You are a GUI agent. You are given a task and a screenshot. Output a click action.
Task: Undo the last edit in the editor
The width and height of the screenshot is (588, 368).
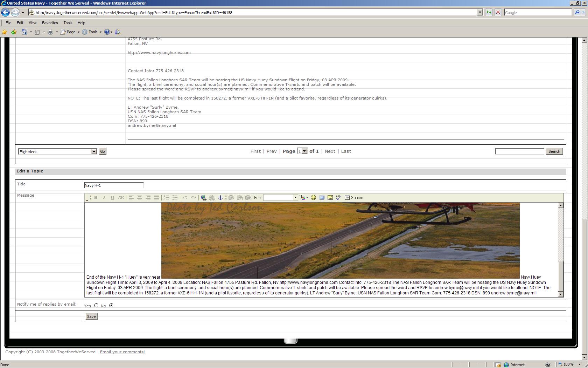185,198
